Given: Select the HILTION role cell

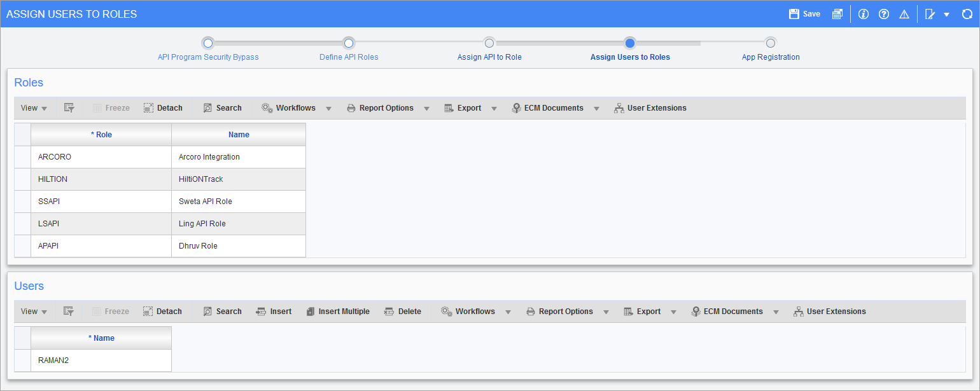Looking at the screenshot, I should [x=101, y=179].
